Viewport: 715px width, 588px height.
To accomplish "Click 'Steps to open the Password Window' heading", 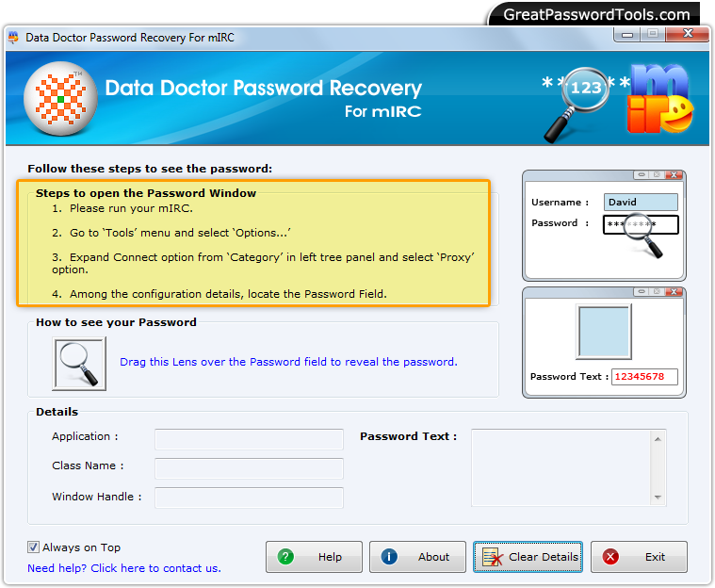I will pos(146,193).
